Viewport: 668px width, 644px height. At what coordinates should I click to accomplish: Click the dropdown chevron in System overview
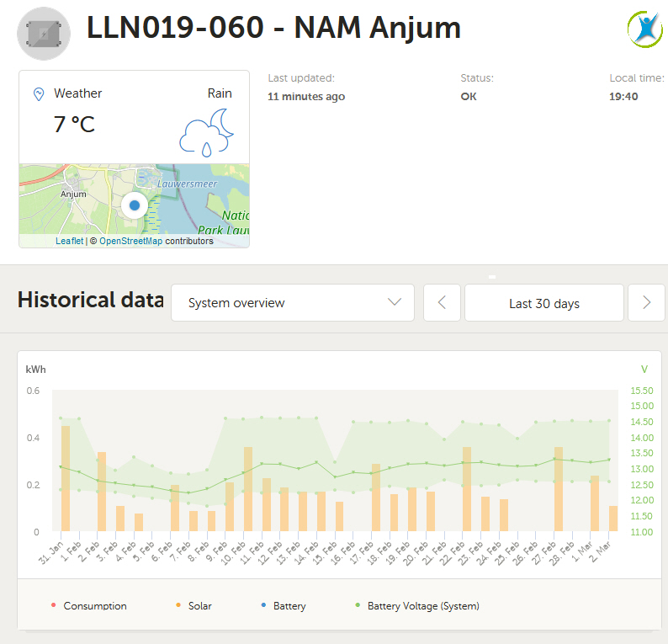pos(395,302)
